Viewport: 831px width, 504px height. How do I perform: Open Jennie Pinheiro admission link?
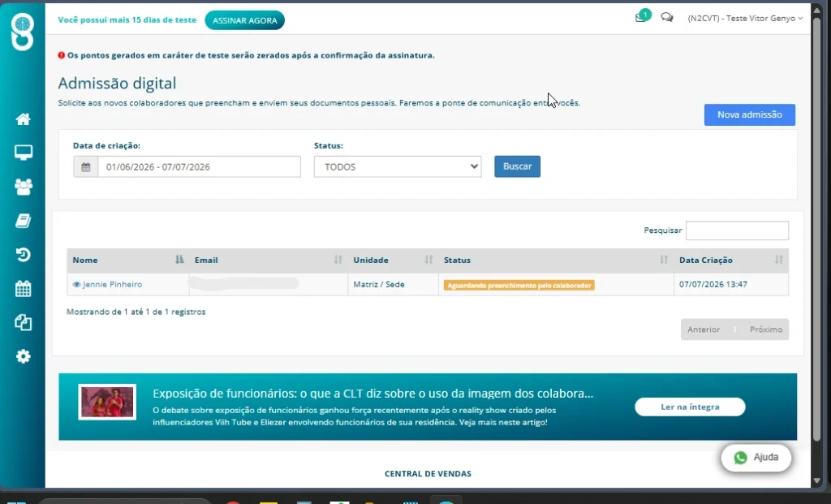coord(112,285)
